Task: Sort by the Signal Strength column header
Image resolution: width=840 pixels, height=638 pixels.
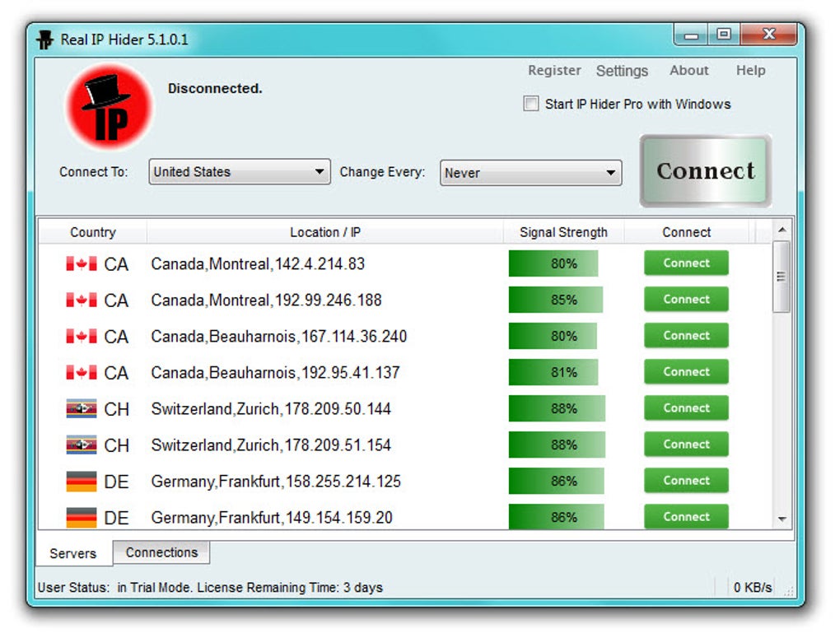Action: click(563, 232)
